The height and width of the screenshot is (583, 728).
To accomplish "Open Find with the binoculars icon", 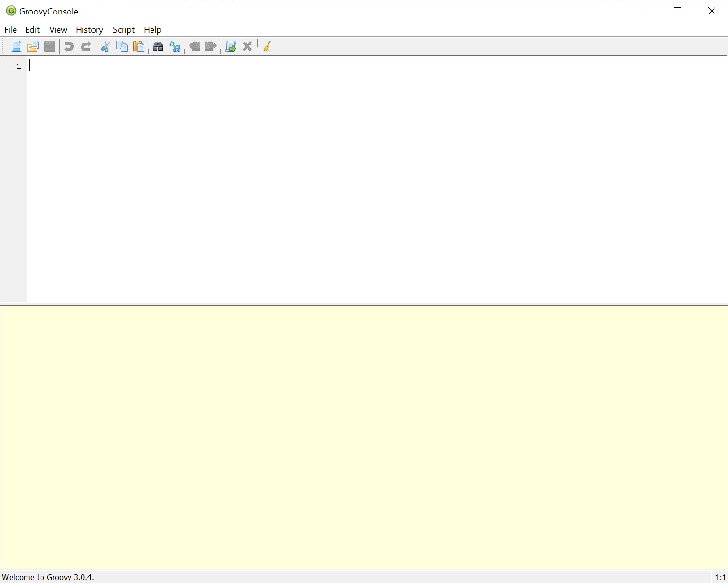I will 158,47.
